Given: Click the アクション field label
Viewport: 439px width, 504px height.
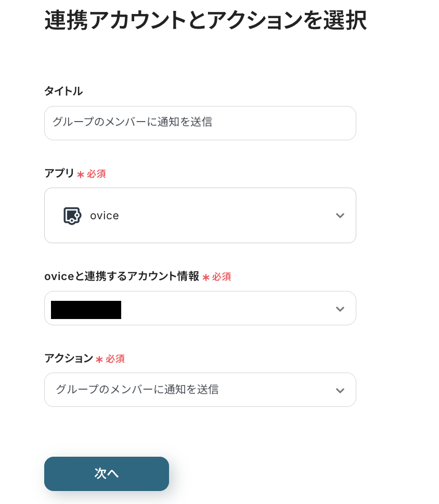Looking at the screenshot, I should point(69,359).
